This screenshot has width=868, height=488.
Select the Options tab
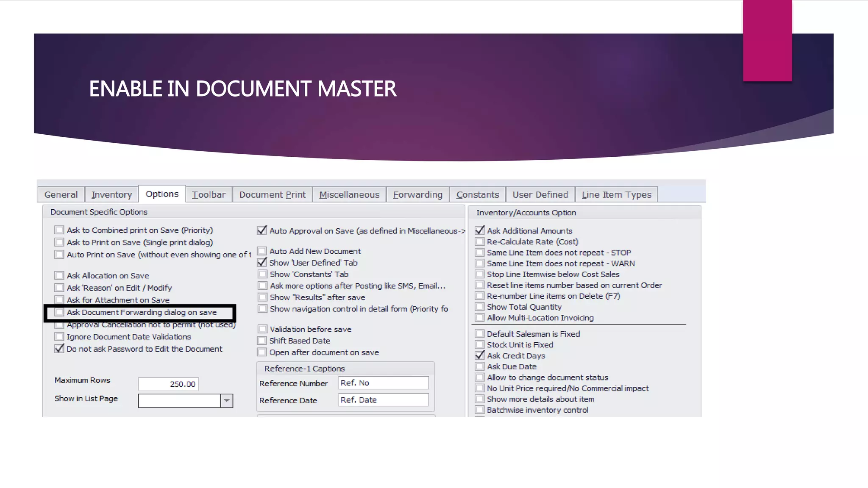[162, 194]
